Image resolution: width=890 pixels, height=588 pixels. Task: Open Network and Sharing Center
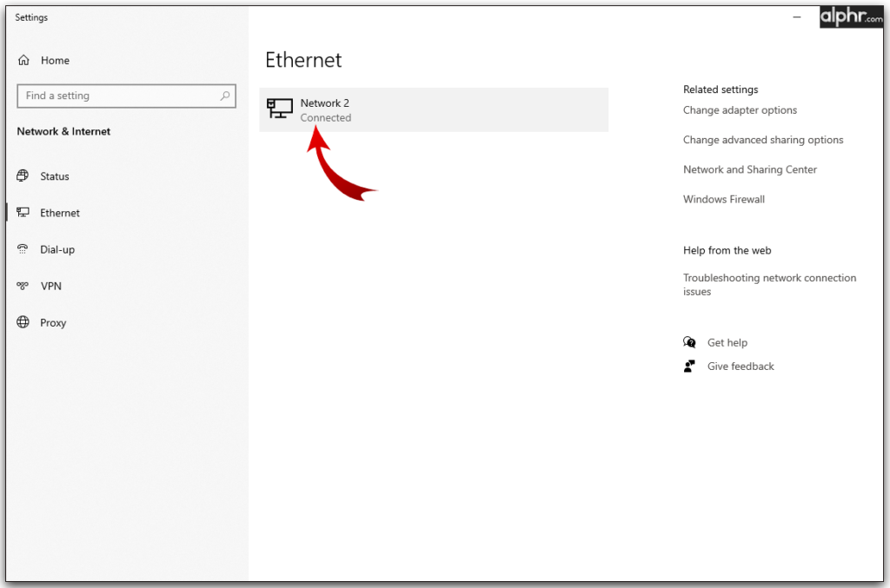(x=749, y=169)
